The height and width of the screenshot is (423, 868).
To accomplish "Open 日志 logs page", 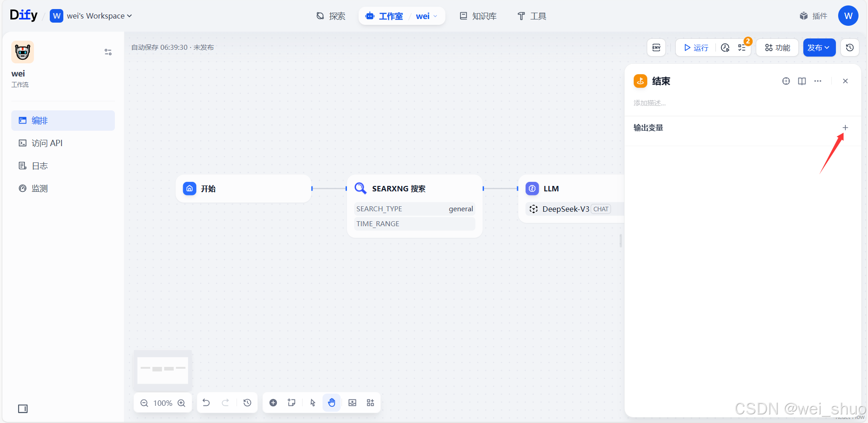I will tap(63, 166).
